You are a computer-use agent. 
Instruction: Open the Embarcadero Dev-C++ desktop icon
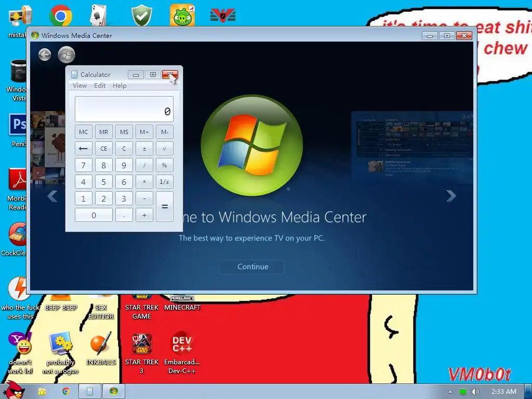(182, 353)
